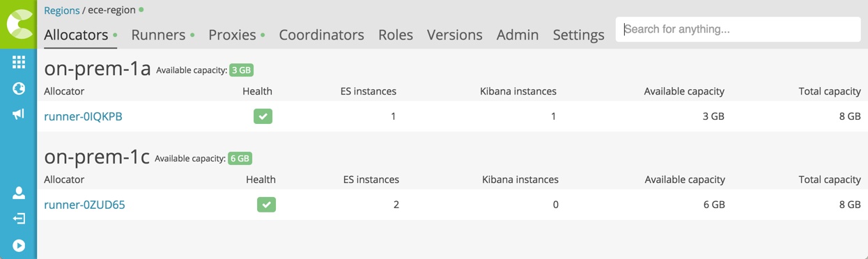This screenshot has width=868, height=259.
Task: Open the Settings tab
Action: click(x=578, y=35)
